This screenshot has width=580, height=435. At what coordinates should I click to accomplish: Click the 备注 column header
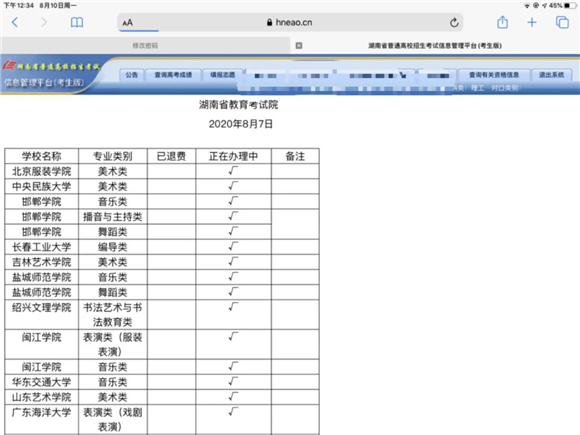pyautogui.click(x=295, y=156)
